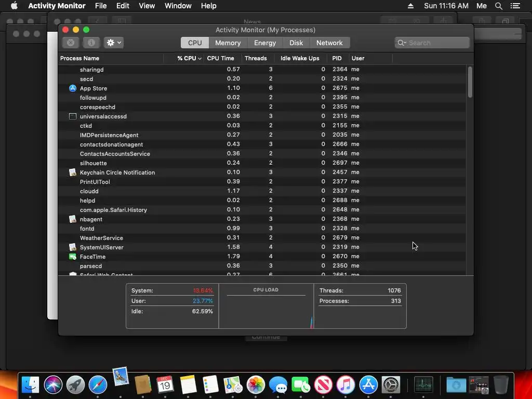532x399 pixels.
Task: Open Spotlight search from menu bar
Action: pyautogui.click(x=498, y=6)
